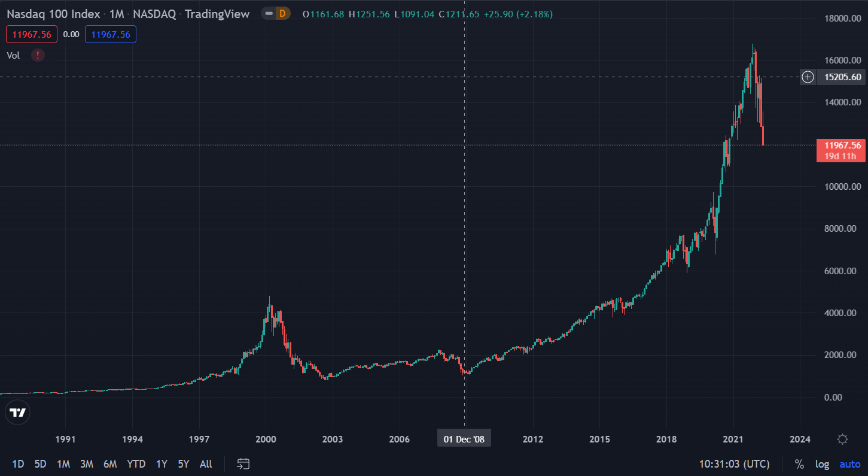This screenshot has height=476, width=868.
Task: Click the 2012 year label on time axis
Action: (x=533, y=439)
